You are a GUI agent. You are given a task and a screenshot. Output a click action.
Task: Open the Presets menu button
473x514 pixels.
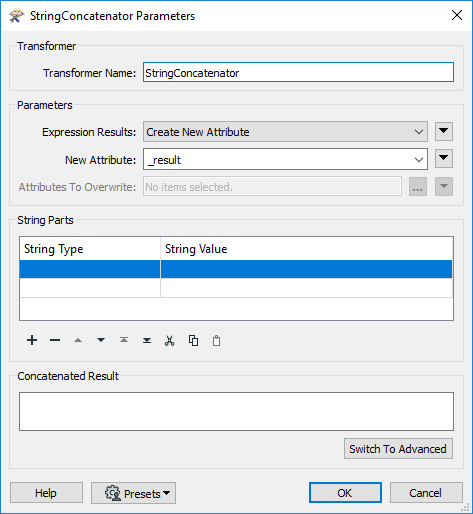pyautogui.click(x=133, y=493)
